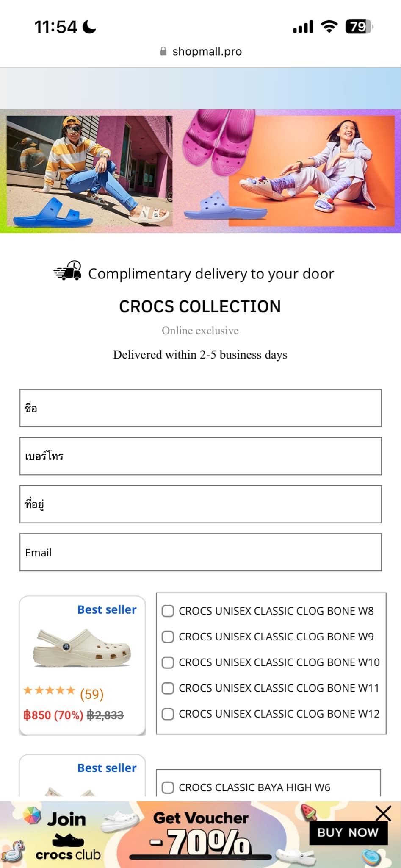Close the voucher banner with X

383,813
